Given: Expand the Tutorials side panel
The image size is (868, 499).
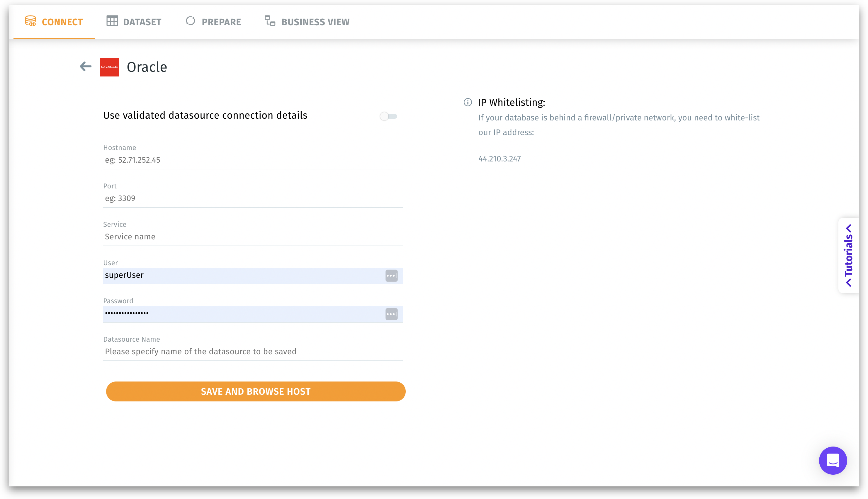Looking at the screenshot, I should click(848, 255).
